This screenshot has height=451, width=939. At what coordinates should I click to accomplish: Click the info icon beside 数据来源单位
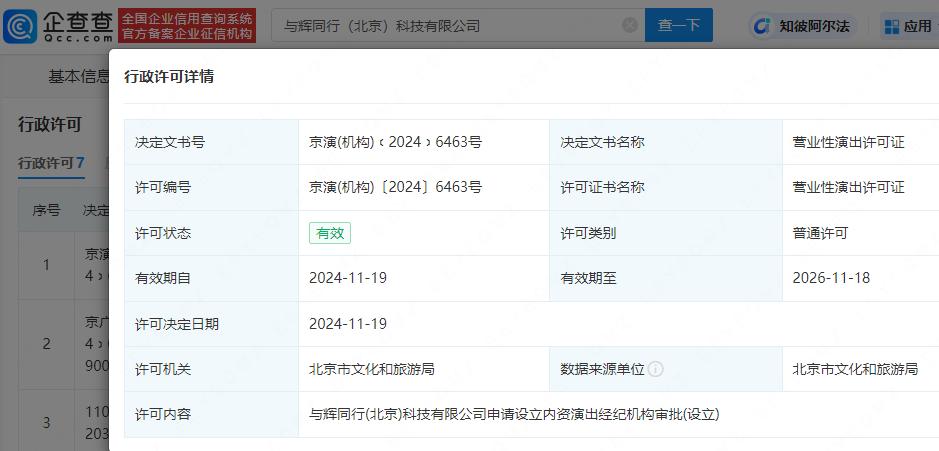pyautogui.click(x=656, y=369)
